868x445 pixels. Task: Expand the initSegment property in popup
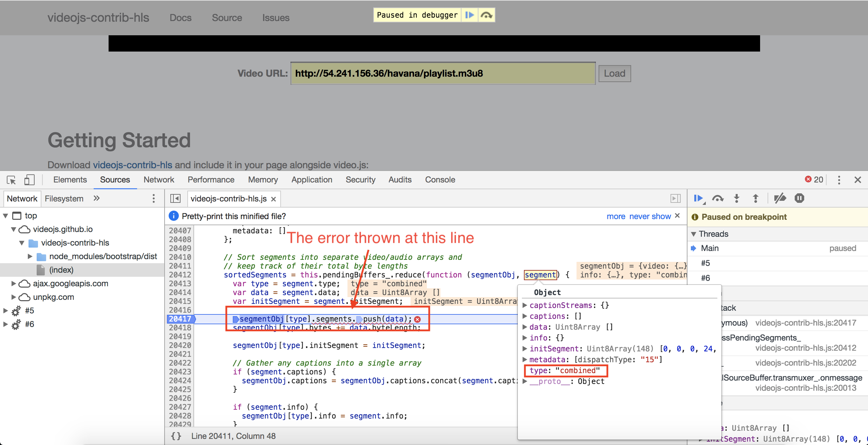point(525,349)
